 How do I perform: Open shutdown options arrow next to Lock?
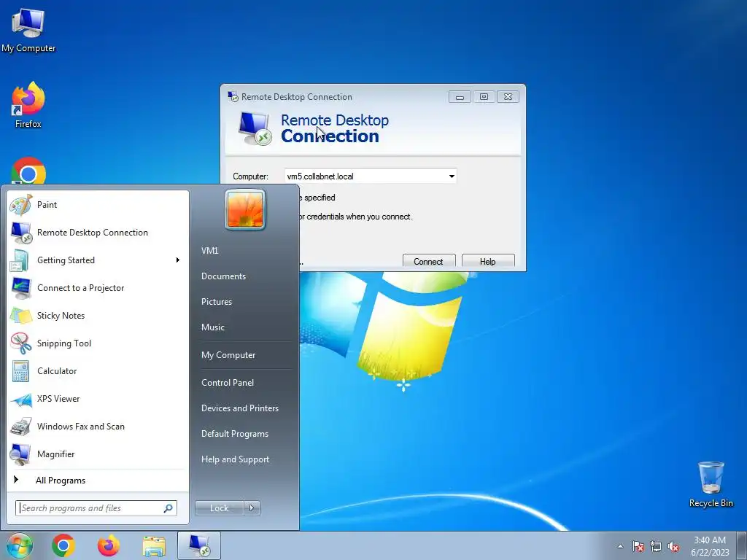(252, 508)
